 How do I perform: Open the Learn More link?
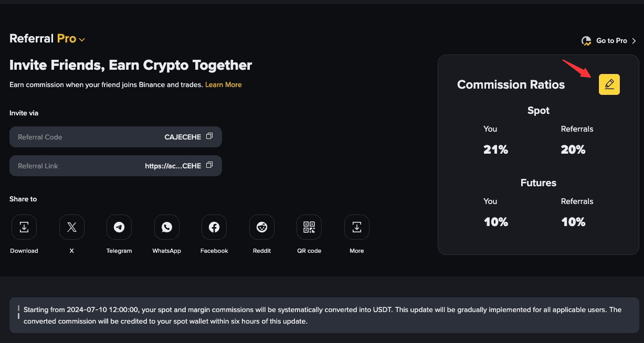(x=224, y=84)
